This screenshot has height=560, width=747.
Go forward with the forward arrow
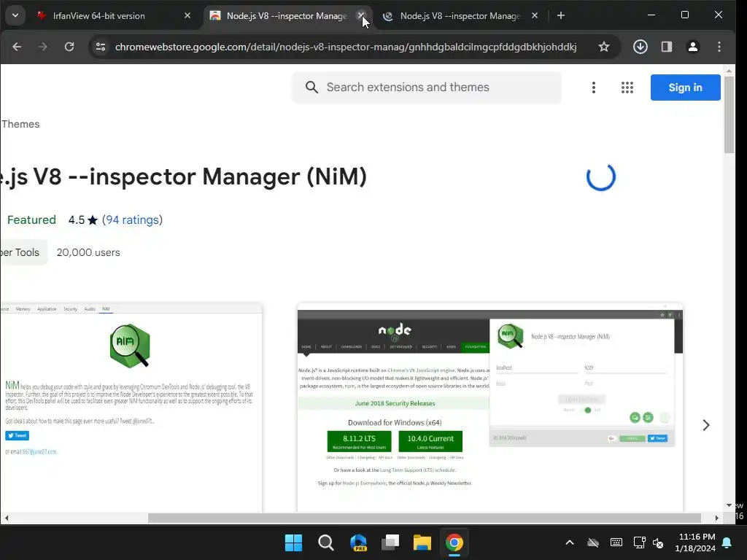pos(43,47)
